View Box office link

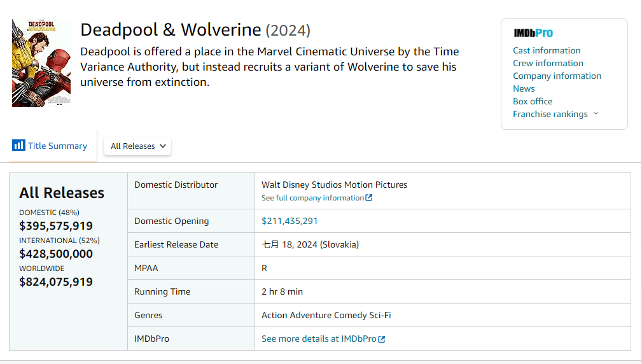click(533, 101)
